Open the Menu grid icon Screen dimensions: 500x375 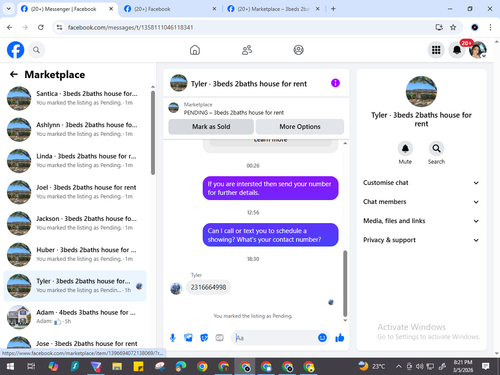(436, 50)
